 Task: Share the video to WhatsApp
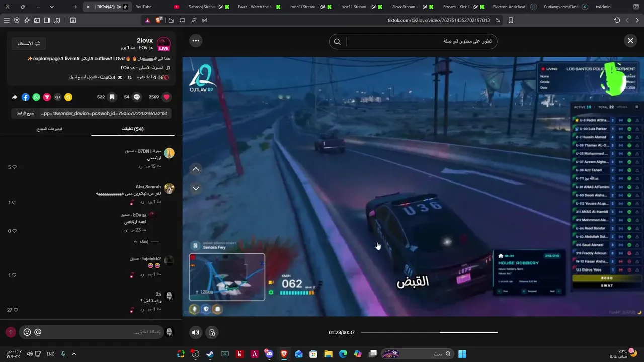pyautogui.click(x=36, y=97)
